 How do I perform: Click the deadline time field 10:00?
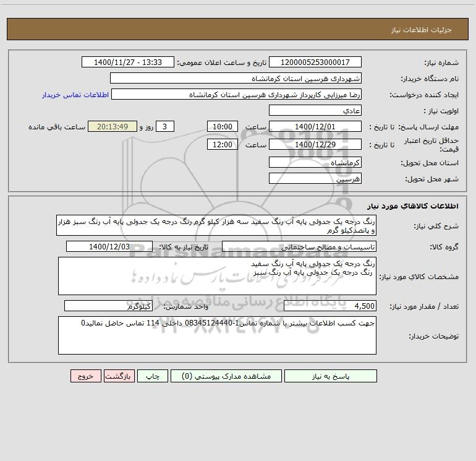222,126
